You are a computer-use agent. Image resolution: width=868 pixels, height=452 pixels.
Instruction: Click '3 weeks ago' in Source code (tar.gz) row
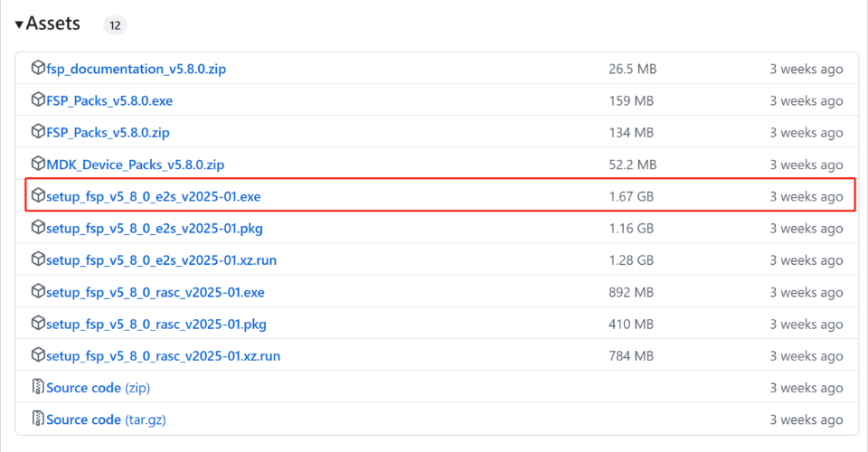click(x=807, y=420)
